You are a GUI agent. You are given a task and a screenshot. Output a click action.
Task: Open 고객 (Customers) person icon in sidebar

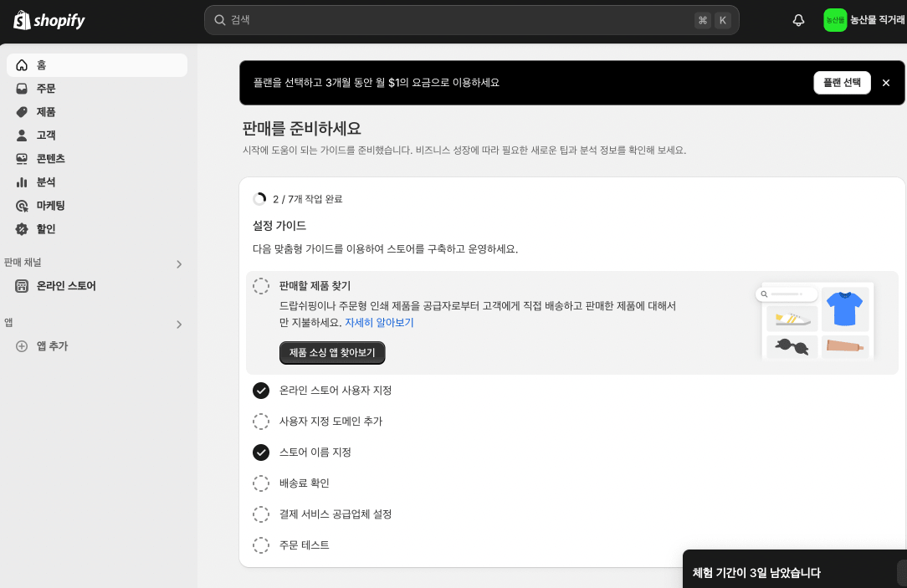(22, 135)
